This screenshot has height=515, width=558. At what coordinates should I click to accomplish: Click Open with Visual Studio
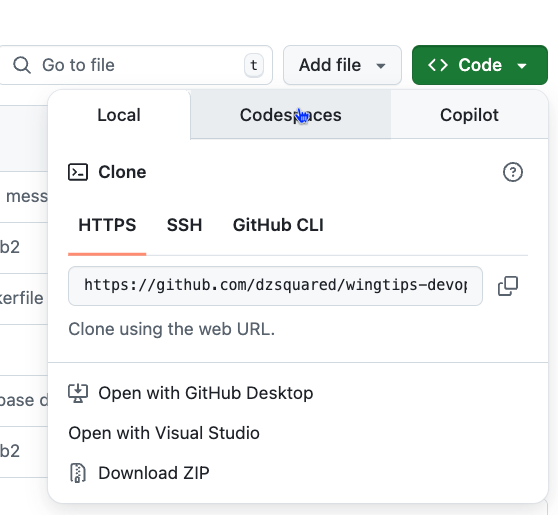[164, 433]
